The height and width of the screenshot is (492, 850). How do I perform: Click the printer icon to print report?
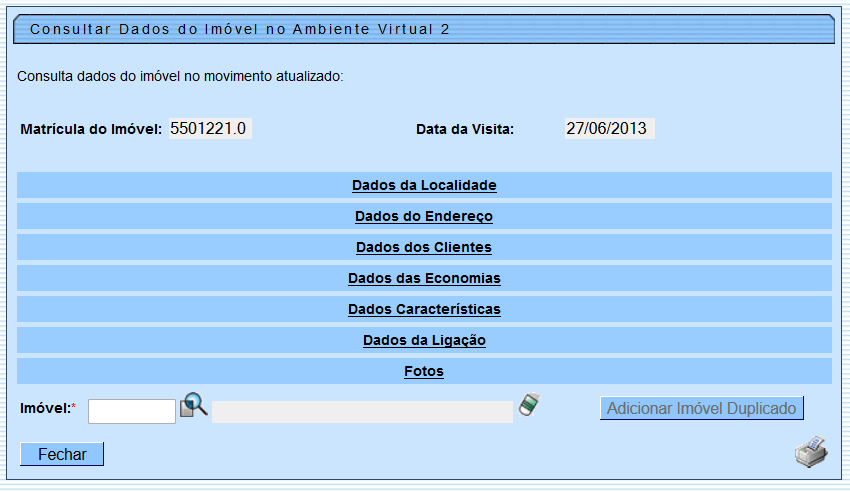coord(811,452)
